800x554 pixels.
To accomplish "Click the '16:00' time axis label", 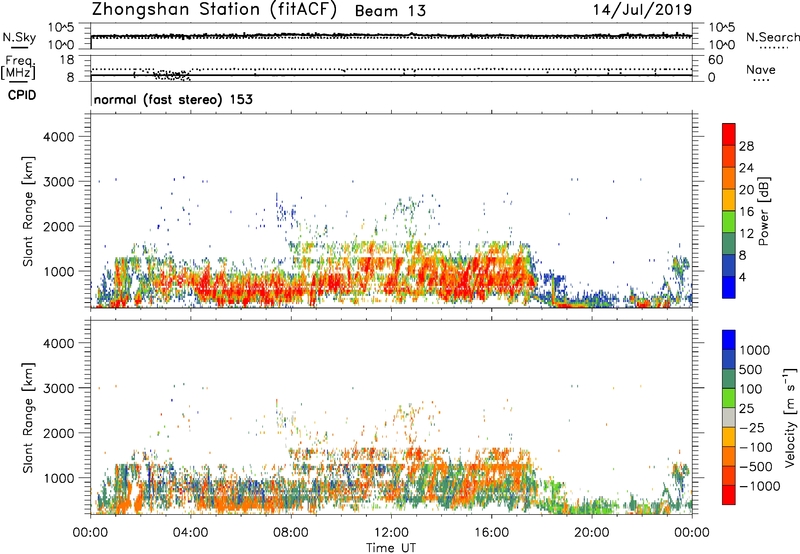I will point(491,533).
